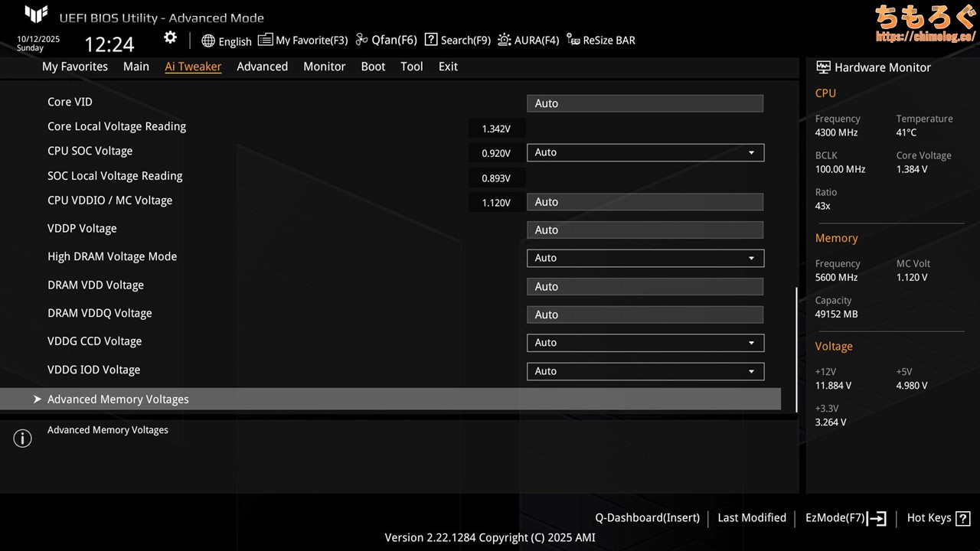Screen dimensions: 980x551
Task: Open the English language globe icon
Action: tap(208, 41)
